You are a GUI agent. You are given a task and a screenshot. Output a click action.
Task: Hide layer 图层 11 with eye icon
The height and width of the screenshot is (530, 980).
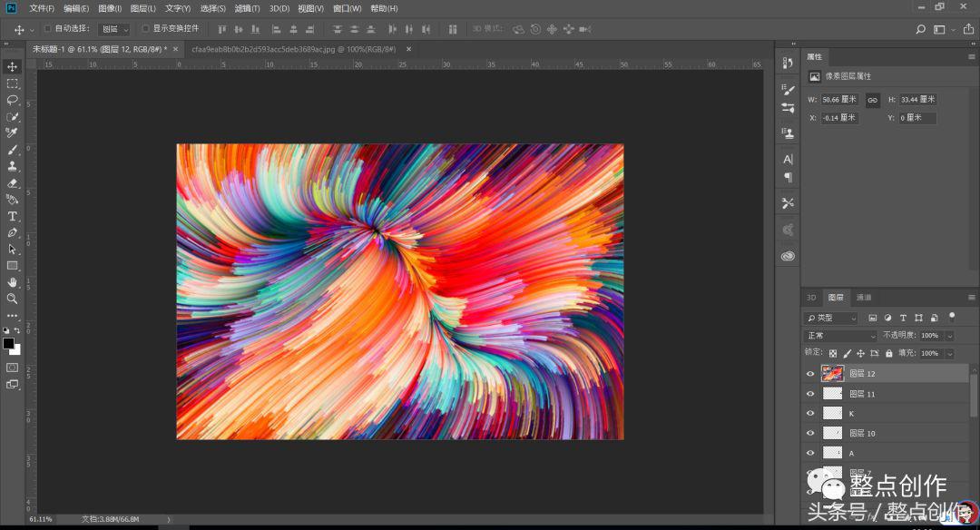pos(810,394)
